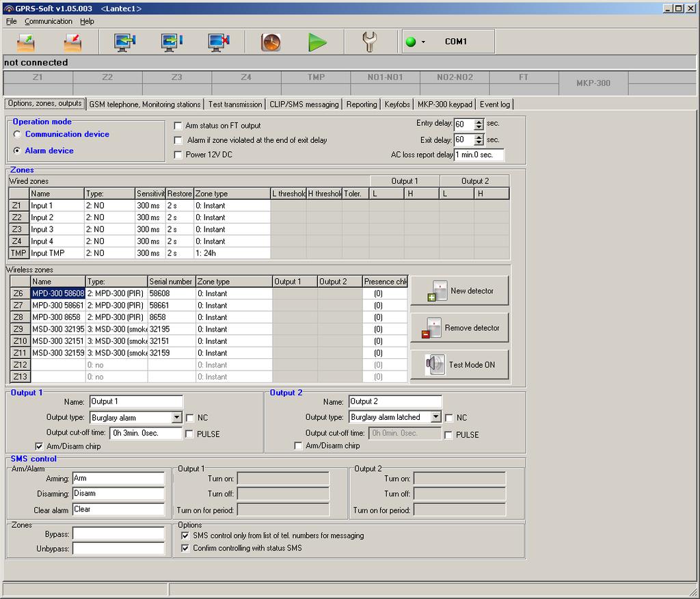Click the green play arrow icon

(317, 42)
